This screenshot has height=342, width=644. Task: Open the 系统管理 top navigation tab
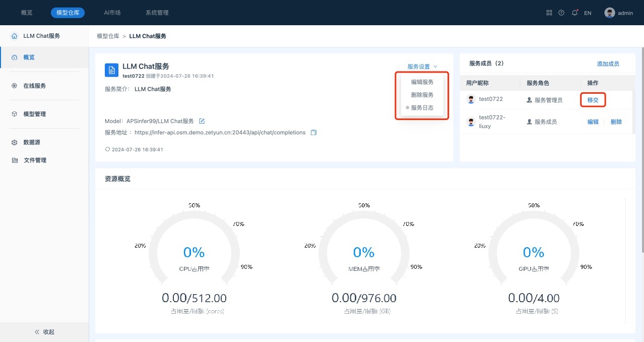pos(157,13)
